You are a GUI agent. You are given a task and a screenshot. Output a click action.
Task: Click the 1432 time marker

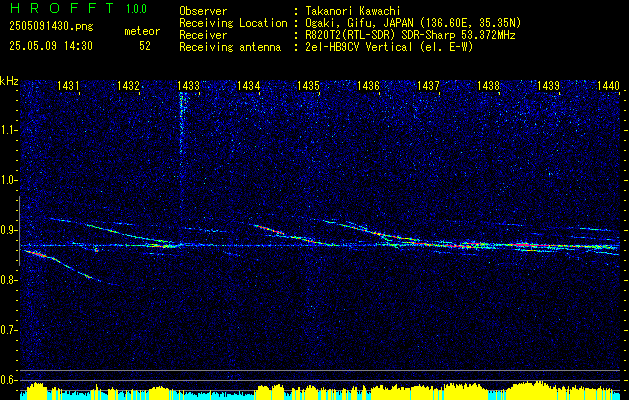(128, 85)
